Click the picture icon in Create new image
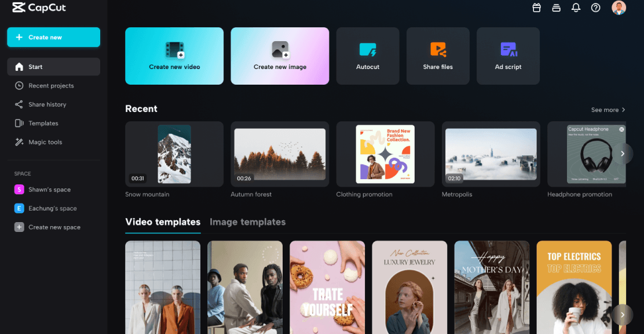This screenshot has width=644, height=334. [280, 50]
